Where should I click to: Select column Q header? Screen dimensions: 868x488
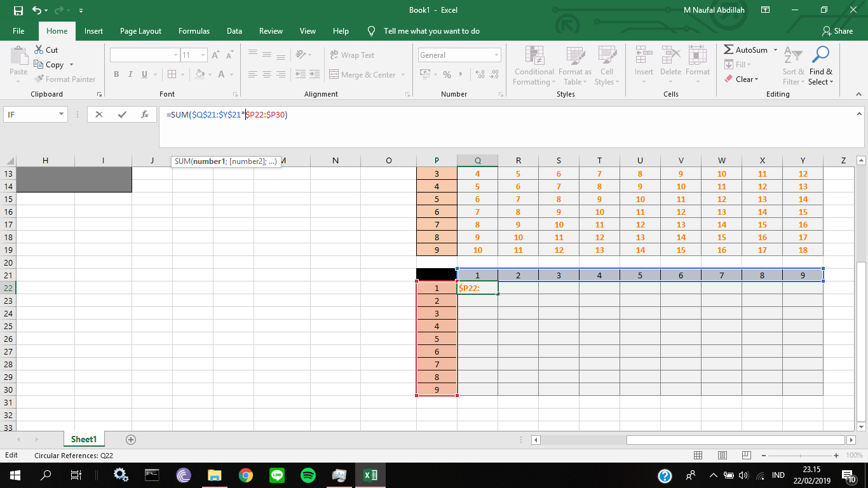pos(477,161)
